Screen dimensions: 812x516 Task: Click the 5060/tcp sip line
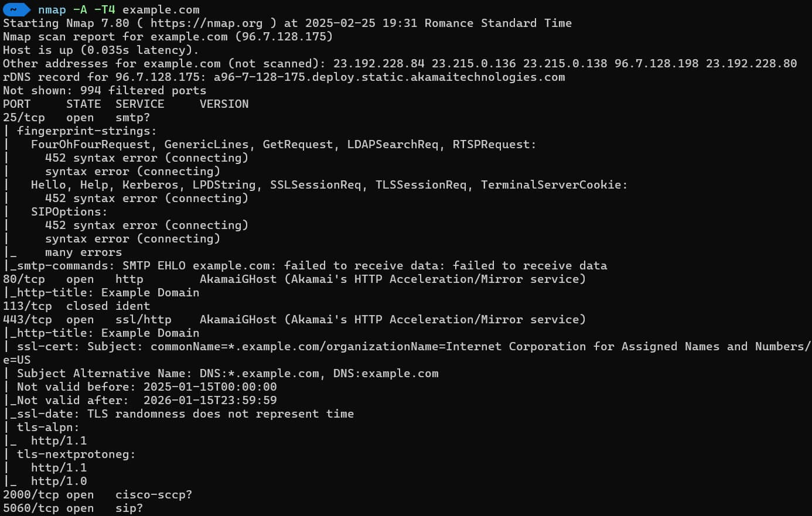pyautogui.click(x=73, y=508)
